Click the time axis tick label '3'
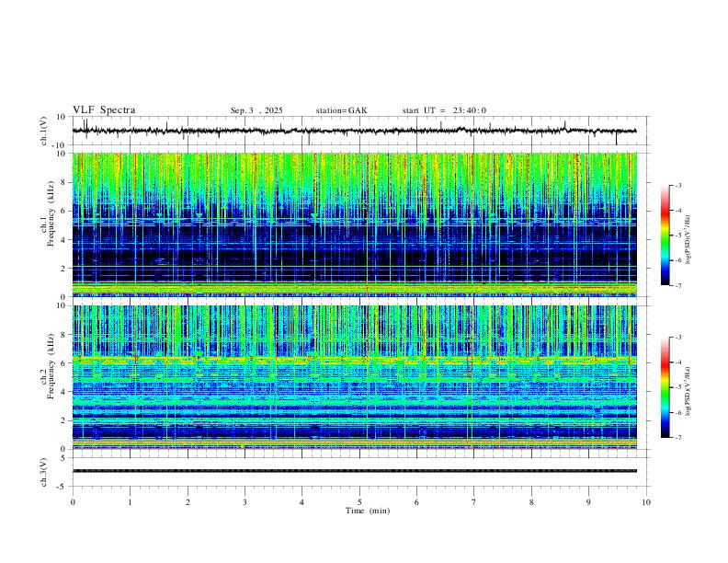728x563 pixels. [245, 502]
